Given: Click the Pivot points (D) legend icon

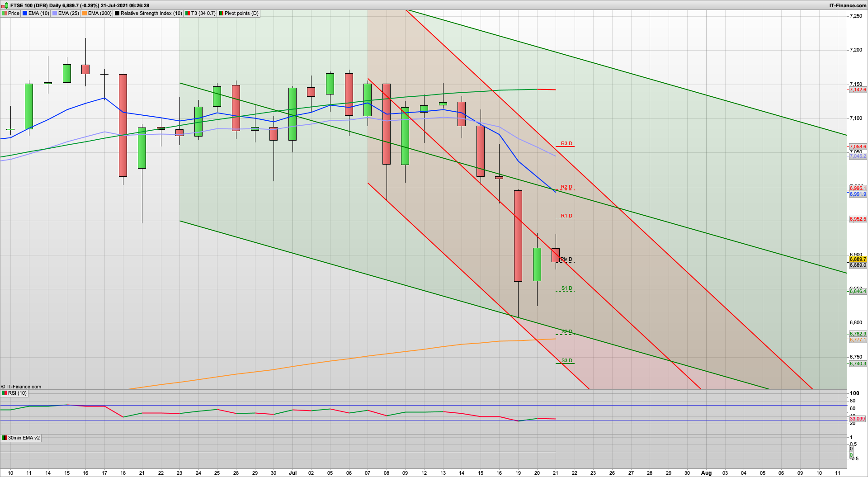Looking at the screenshot, I should (x=220, y=13).
